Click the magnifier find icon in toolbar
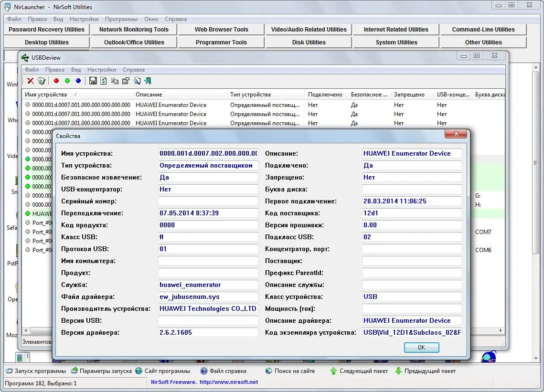This screenshot has height=392, width=544. tap(137, 81)
